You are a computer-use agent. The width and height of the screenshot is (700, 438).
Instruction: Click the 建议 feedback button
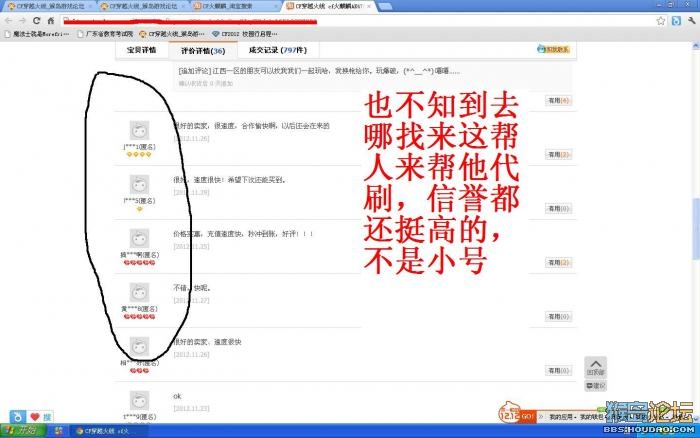click(596, 386)
